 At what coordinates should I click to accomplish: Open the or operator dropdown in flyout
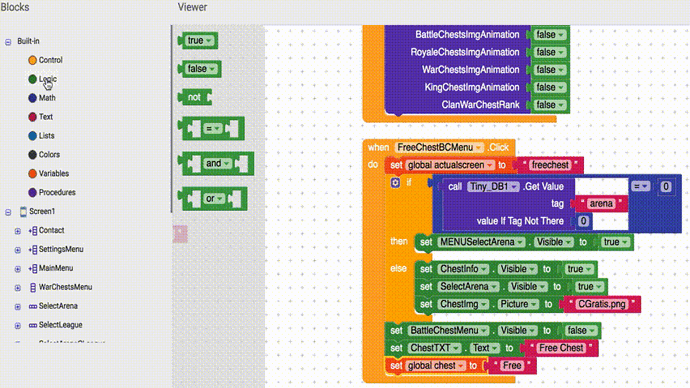[214, 199]
